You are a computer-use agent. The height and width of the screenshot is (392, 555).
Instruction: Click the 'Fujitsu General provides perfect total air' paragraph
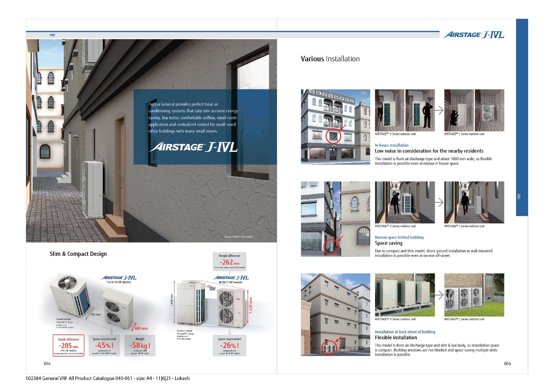click(193, 118)
